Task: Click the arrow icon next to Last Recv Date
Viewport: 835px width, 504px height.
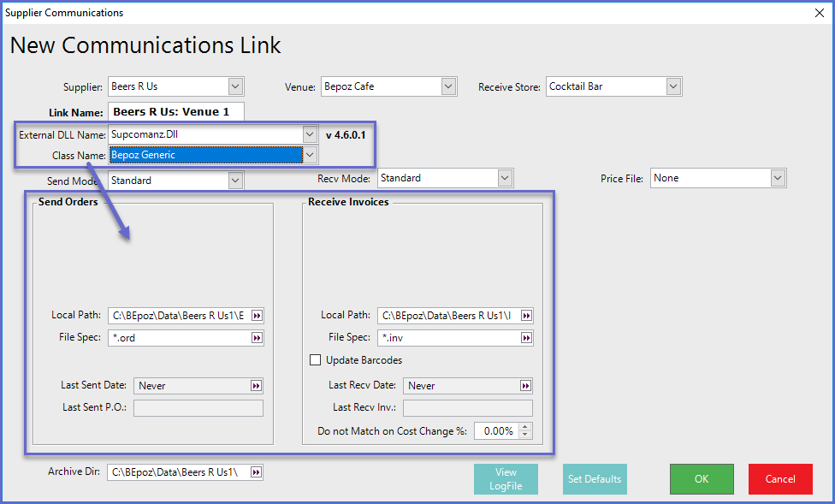Action: pyautogui.click(x=525, y=386)
